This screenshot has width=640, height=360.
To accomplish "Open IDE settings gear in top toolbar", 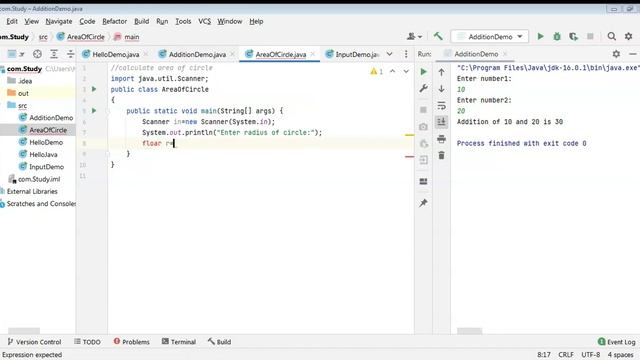I will pyautogui.click(x=629, y=37).
